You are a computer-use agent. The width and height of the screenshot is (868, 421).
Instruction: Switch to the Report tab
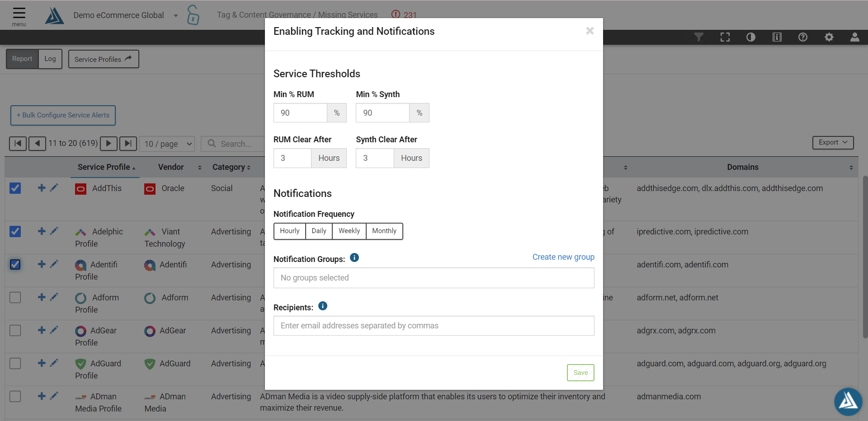point(22,59)
